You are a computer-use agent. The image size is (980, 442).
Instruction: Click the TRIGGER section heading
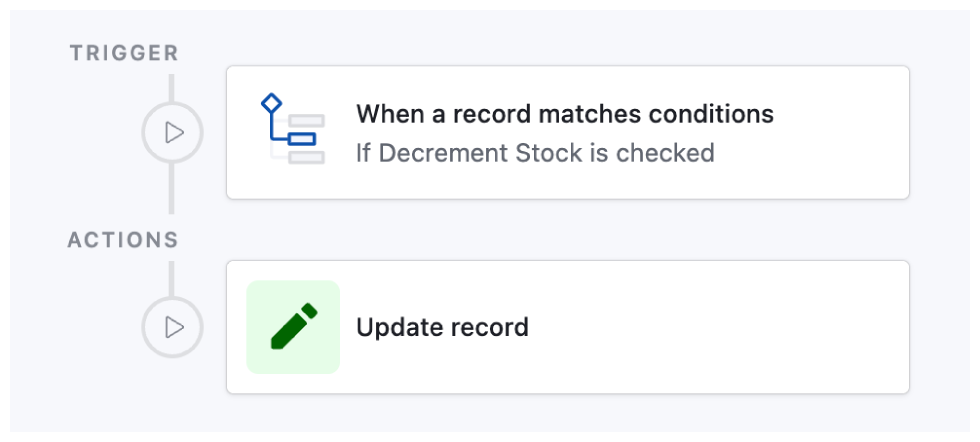(124, 53)
